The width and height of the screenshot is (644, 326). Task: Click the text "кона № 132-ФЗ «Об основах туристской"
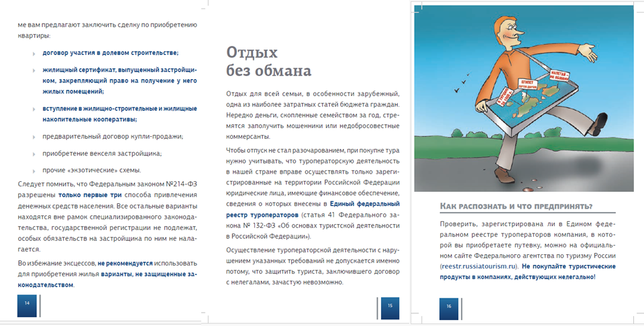click(313, 225)
